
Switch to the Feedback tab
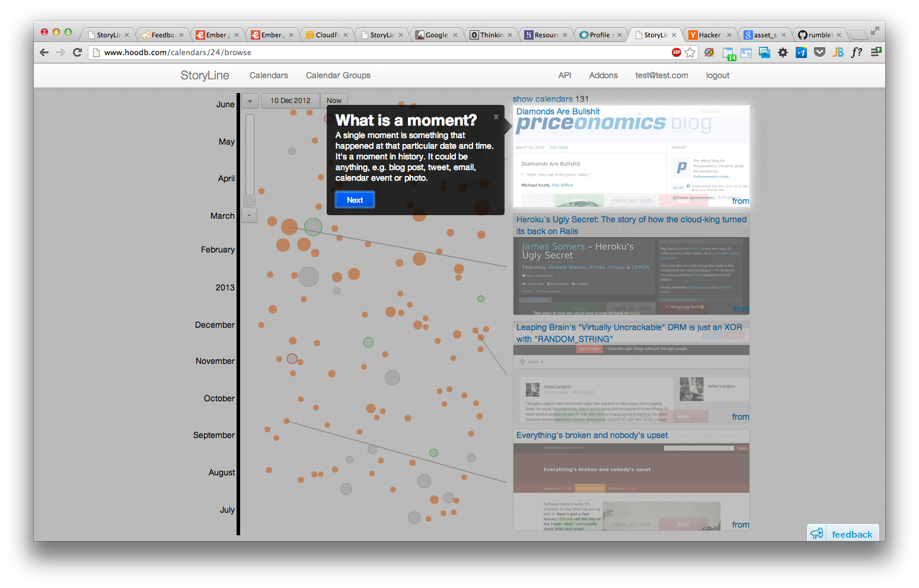tap(162, 35)
